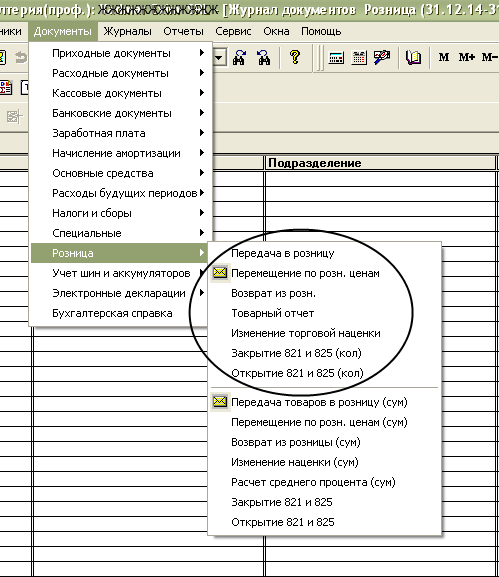Open the Помощь menu
This screenshot has height=577, width=499.
(x=321, y=32)
